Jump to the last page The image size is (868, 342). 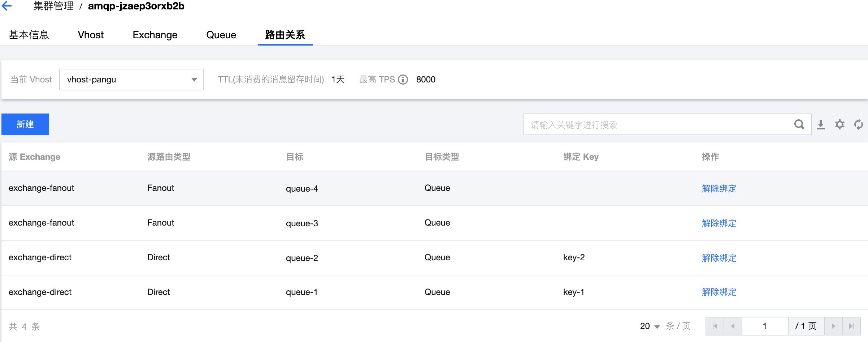click(x=851, y=326)
